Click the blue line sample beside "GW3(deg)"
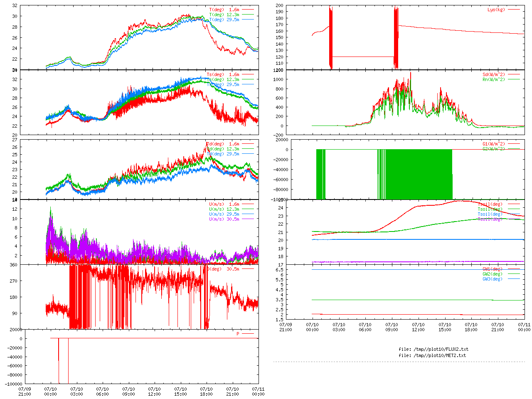Viewport: 532px width, 399px height. point(514,279)
